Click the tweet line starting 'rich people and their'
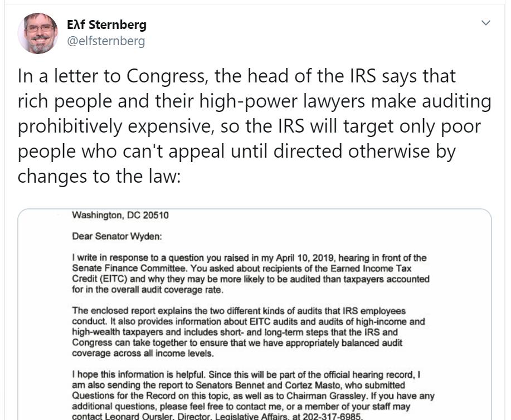Viewport: 511px width, 420px height. (x=255, y=101)
